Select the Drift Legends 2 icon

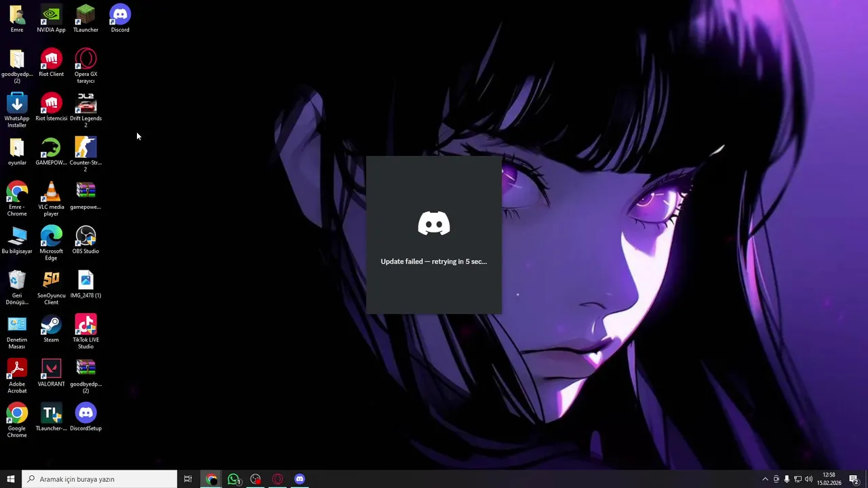(85, 110)
